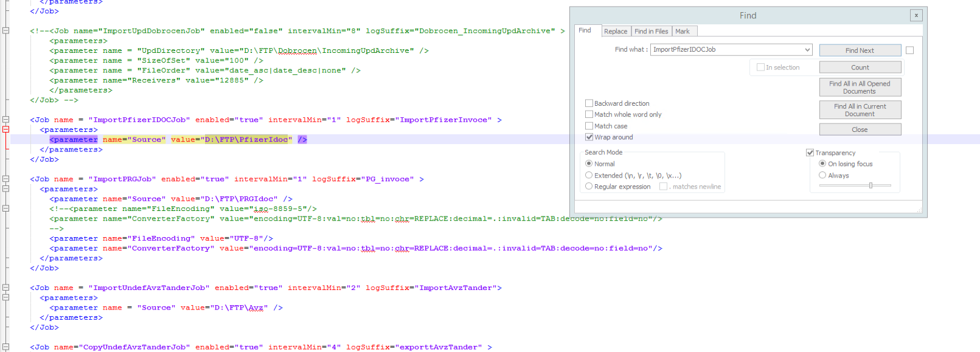Screen dimensions: 980x352
Task: Click Find All in All Opened Documents
Action: click(x=860, y=88)
